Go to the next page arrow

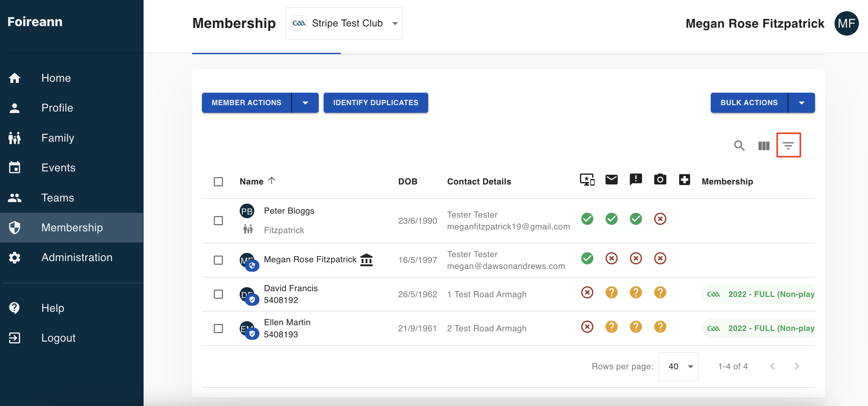(x=797, y=366)
